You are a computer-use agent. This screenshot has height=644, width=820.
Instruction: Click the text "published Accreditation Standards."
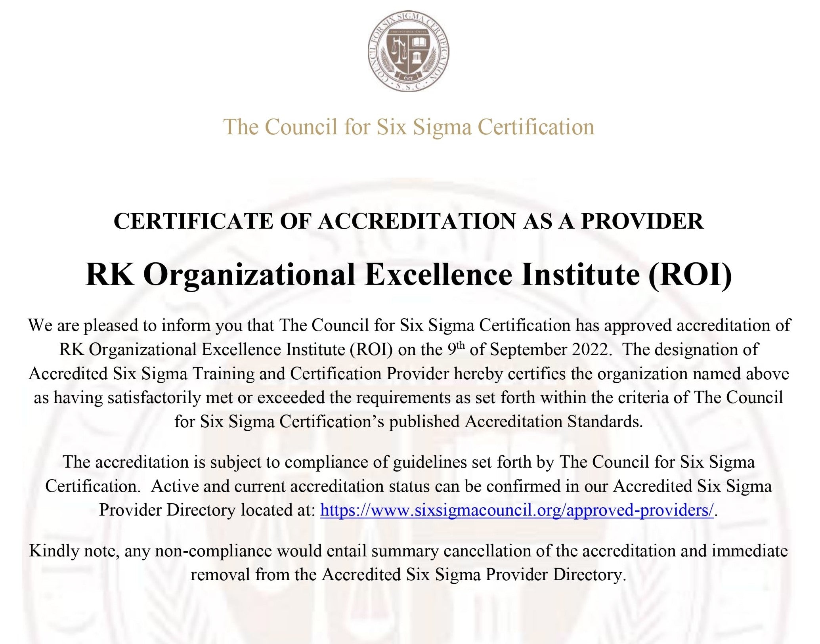coord(516,422)
